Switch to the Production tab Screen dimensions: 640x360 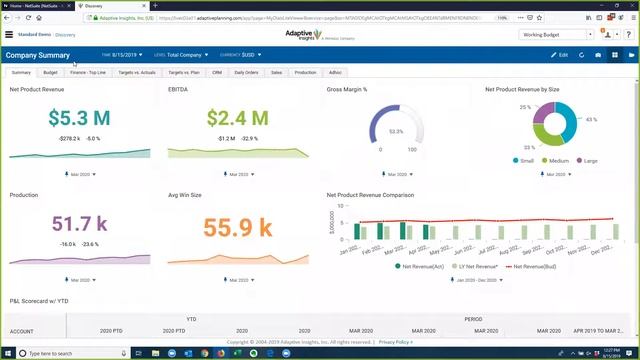[x=305, y=72]
